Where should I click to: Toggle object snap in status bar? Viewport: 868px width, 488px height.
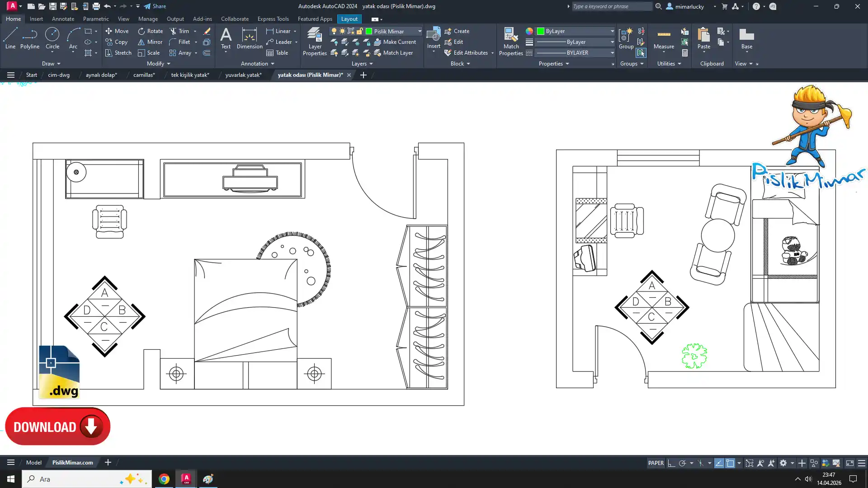pos(730,463)
